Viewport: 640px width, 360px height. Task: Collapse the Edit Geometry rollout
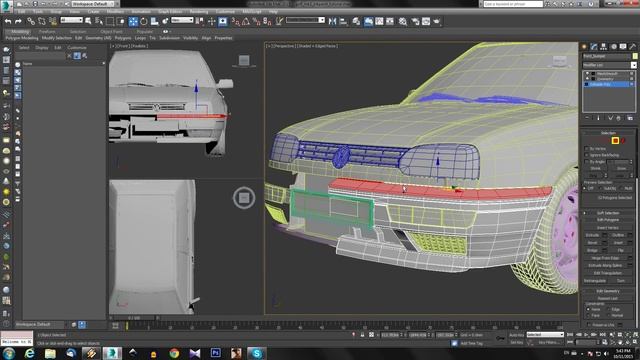click(608, 291)
